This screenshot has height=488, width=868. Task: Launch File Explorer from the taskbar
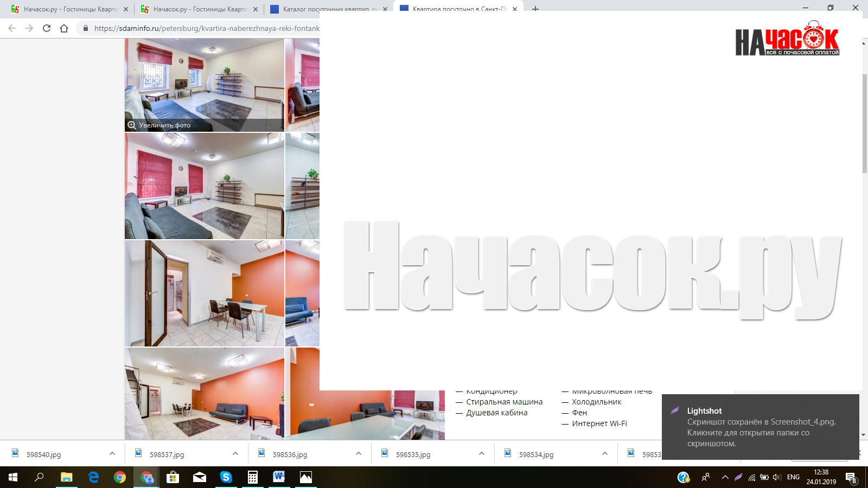[x=66, y=477]
